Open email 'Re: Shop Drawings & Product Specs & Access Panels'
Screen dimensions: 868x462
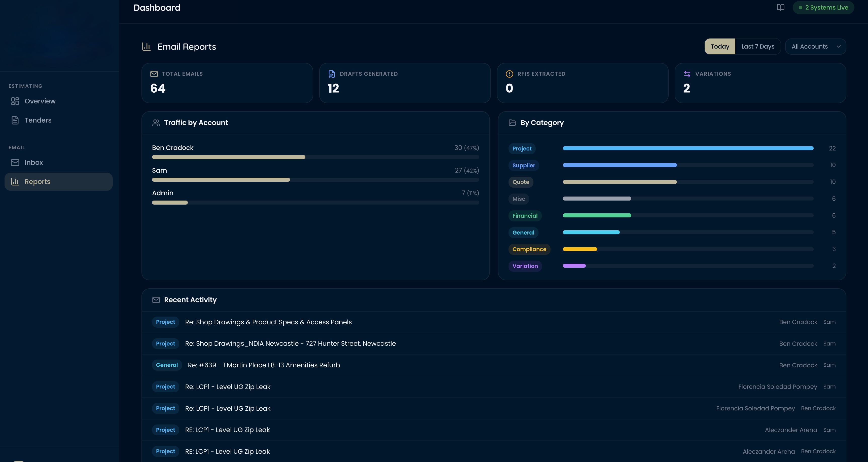coord(494,322)
